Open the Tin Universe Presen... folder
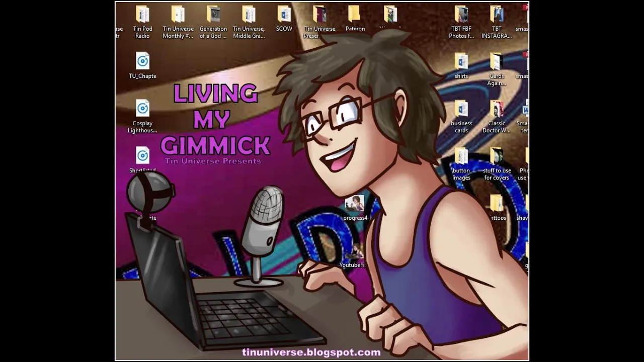 (319, 23)
